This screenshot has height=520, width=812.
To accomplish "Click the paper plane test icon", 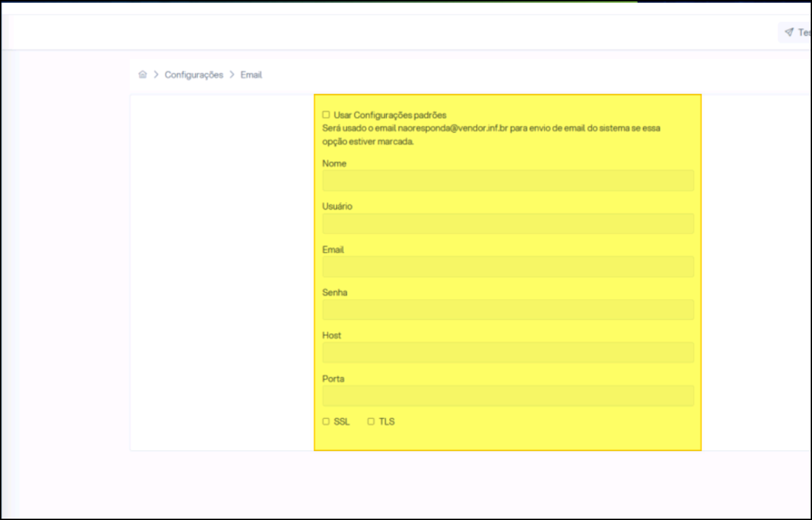I will 789,32.
